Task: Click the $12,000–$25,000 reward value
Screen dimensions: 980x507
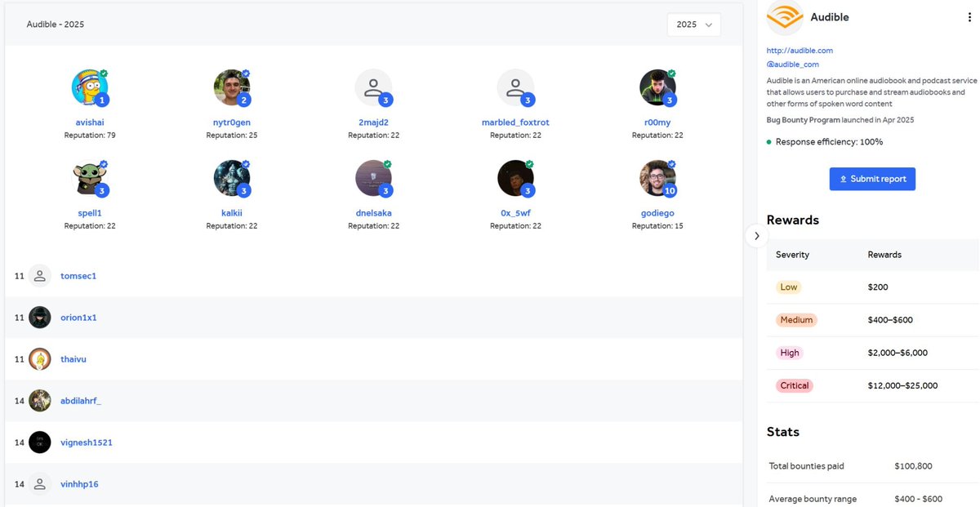Action: [x=902, y=385]
